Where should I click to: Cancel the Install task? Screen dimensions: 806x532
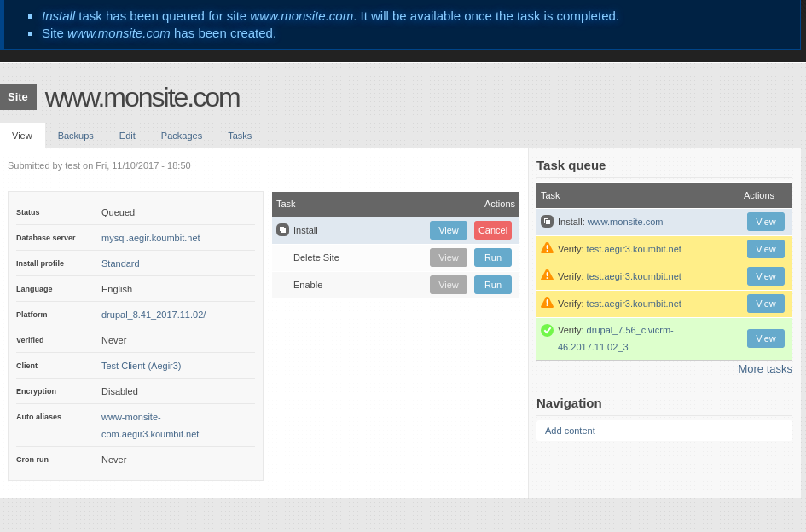493,230
